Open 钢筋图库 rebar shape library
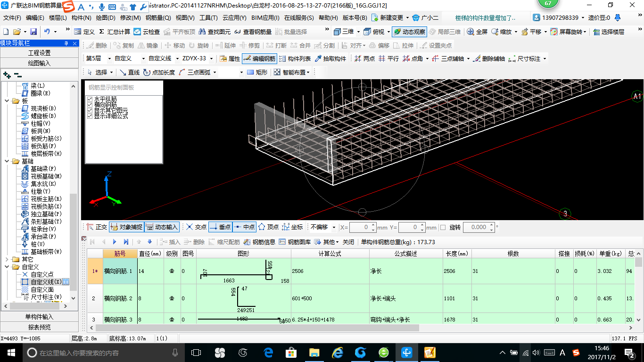The image size is (644, 362). point(295,242)
